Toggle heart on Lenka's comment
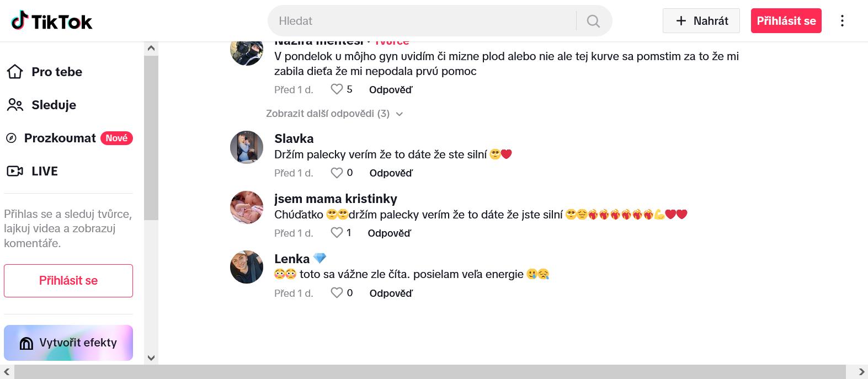This screenshot has height=379, width=868. [337, 293]
